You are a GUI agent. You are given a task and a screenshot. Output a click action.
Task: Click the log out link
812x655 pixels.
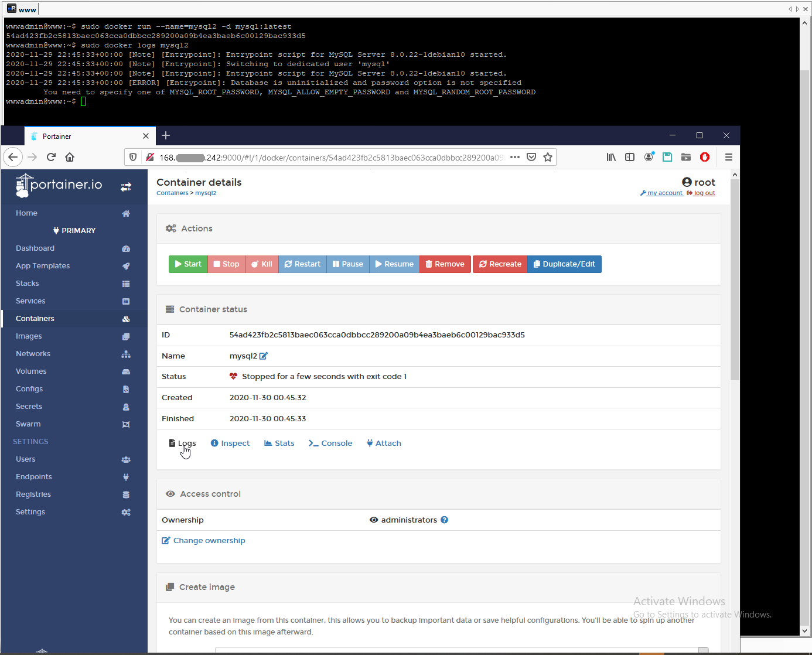pyautogui.click(x=701, y=193)
